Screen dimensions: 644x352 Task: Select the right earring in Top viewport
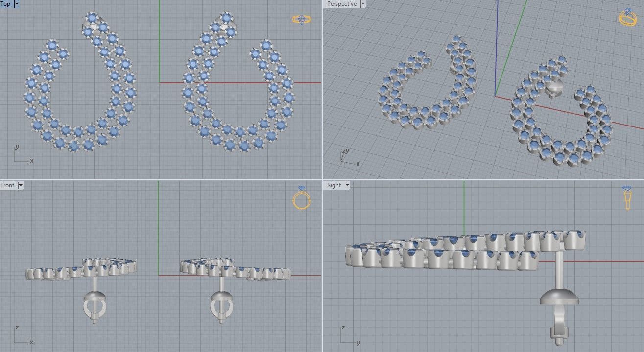pyautogui.click(x=238, y=82)
